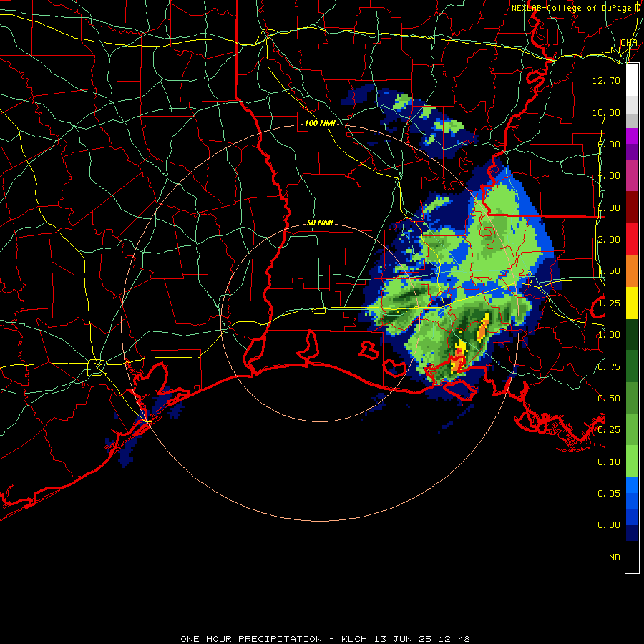Select the 1.25 scale value
The height and width of the screenshot is (644, 644).
point(609,303)
